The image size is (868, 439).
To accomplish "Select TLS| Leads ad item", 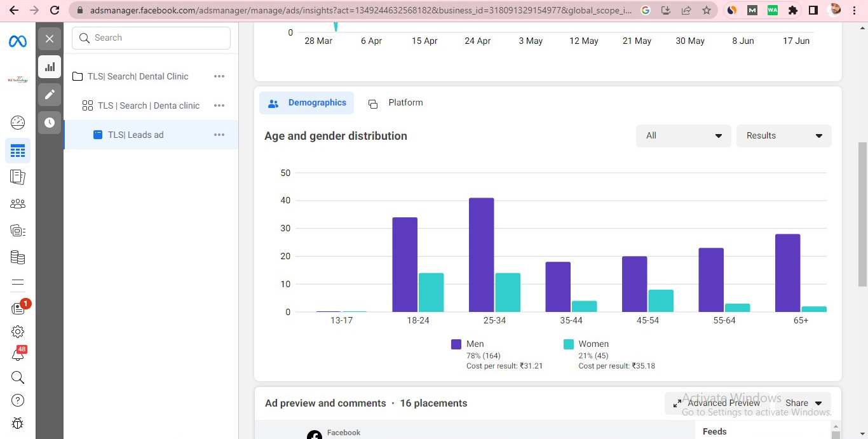I will (x=135, y=135).
